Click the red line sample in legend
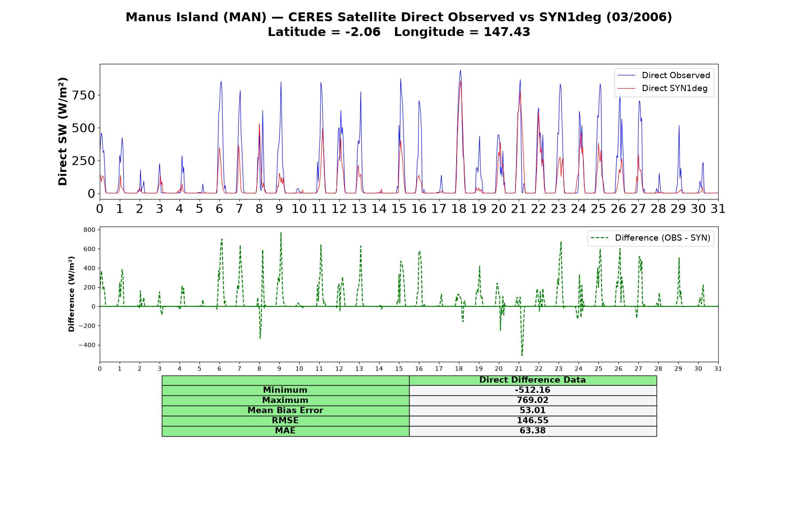This screenshot has width=798, height=532. click(626, 89)
